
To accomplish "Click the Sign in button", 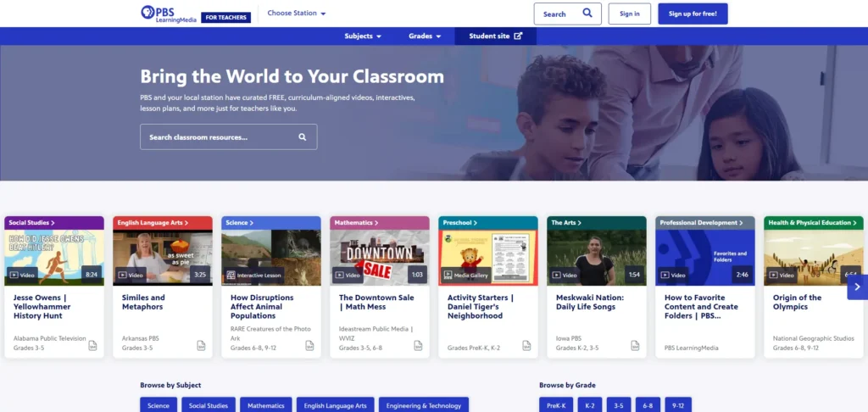I will pyautogui.click(x=630, y=14).
